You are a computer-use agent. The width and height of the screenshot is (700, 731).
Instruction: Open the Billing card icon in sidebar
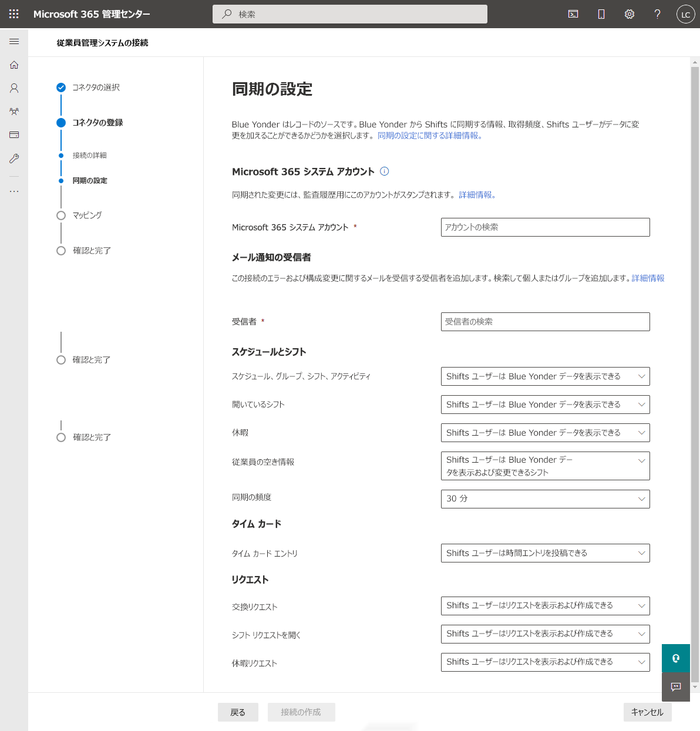(x=14, y=135)
